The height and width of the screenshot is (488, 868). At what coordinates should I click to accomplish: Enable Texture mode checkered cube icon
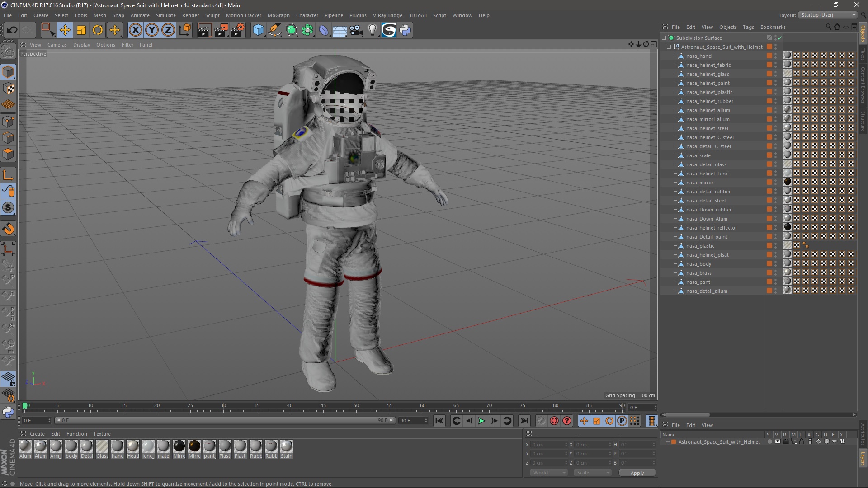pos(8,89)
